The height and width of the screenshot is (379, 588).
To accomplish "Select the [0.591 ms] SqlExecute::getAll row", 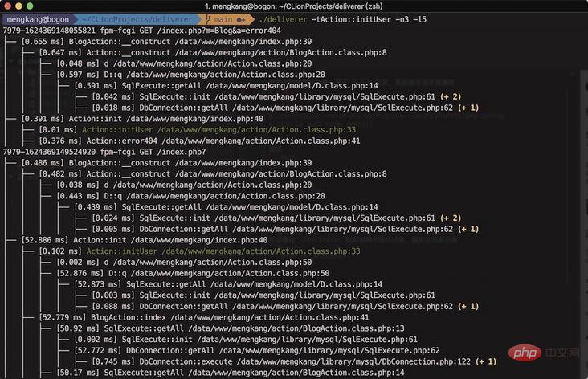I will click(227, 86).
